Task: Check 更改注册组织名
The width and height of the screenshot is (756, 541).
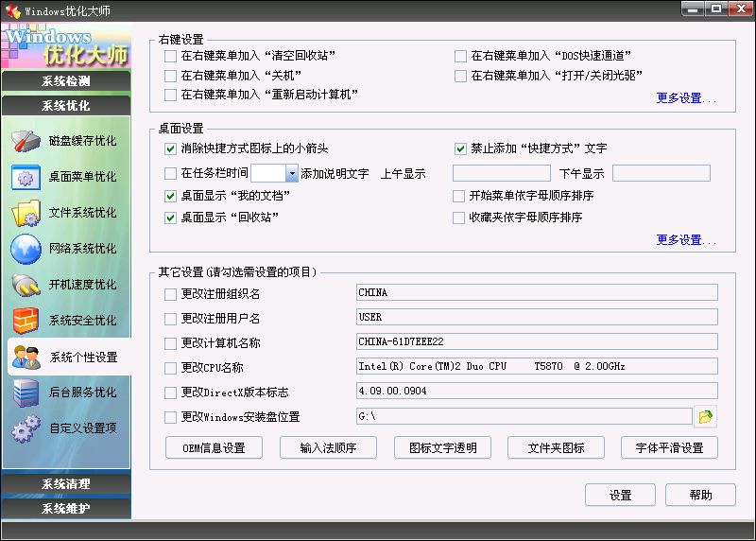Action: [170, 294]
